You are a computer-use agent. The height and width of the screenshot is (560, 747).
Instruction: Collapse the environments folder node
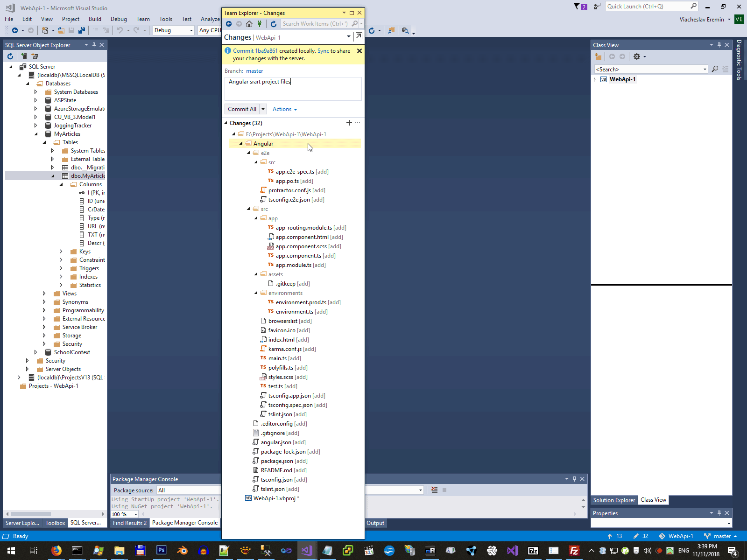tap(256, 293)
